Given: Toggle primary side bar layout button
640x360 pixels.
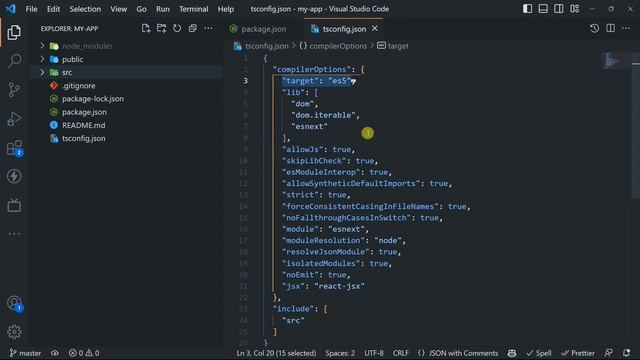Looking at the screenshot, I should coord(527,9).
